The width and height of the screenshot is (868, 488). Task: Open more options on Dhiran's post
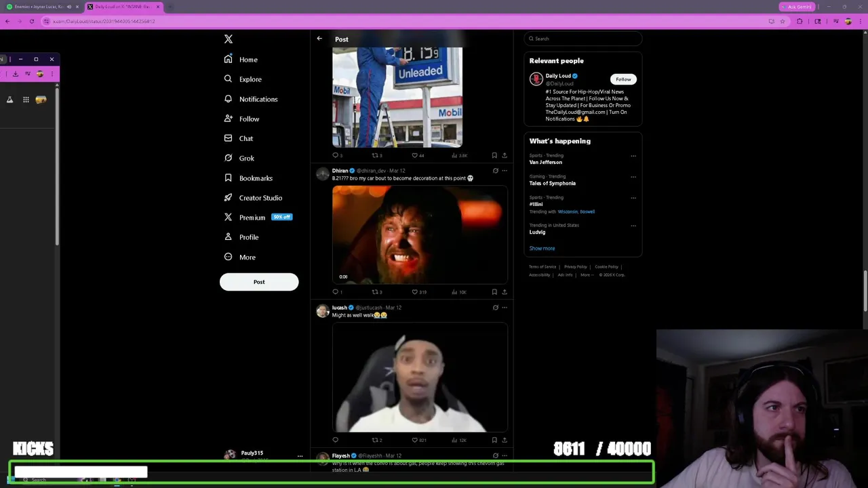[504, 171]
